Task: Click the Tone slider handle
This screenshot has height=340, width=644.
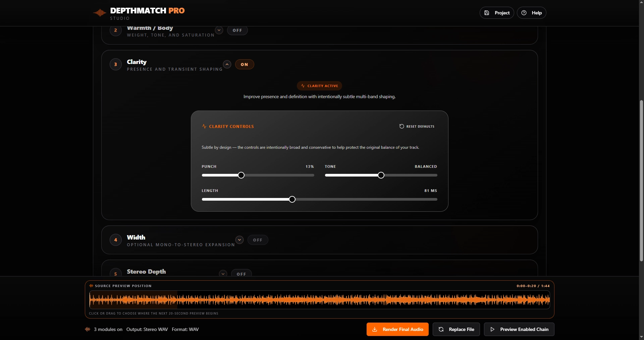Action: (381, 175)
